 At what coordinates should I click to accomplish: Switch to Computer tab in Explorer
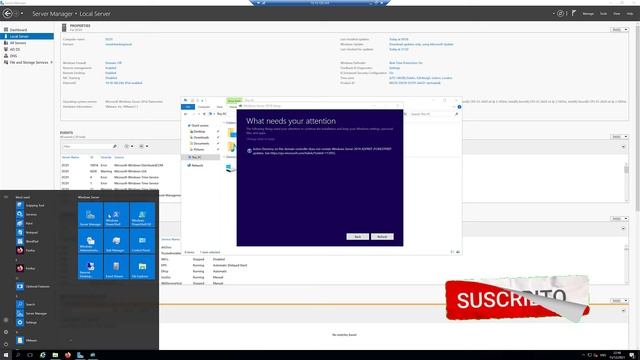(x=204, y=107)
